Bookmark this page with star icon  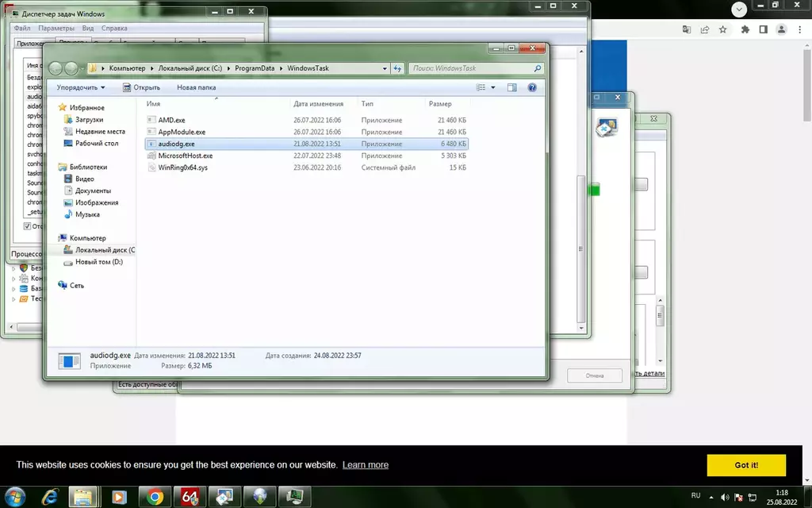(x=723, y=29)
